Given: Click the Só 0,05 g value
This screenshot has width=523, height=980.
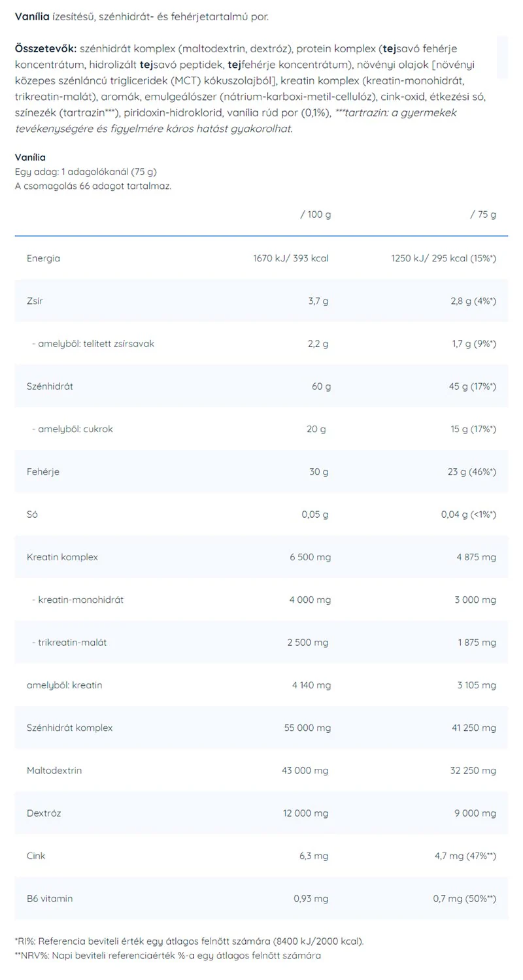Looking at the screenshot, I should coord(315,515).
